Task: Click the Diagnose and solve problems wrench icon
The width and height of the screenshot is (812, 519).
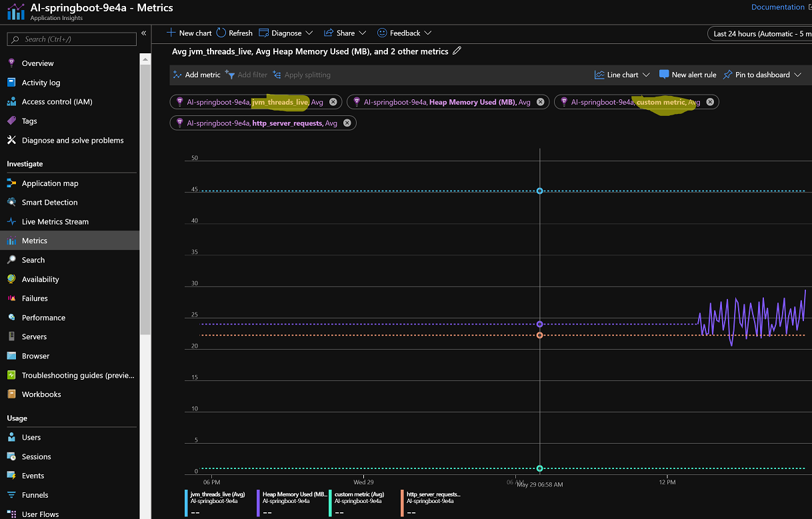Action: [11, 141]
